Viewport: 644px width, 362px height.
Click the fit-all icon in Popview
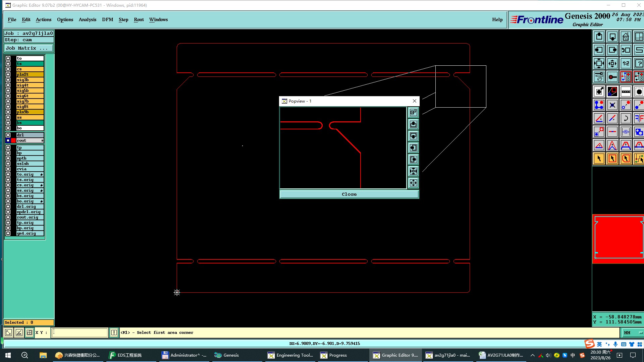point(413,171)
